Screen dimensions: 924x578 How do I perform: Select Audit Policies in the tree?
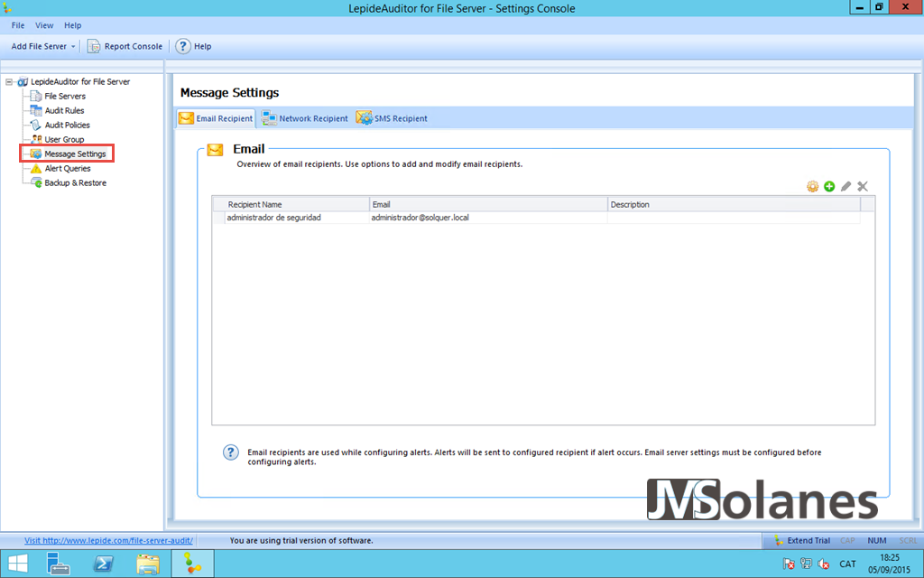tap(67, 125)
